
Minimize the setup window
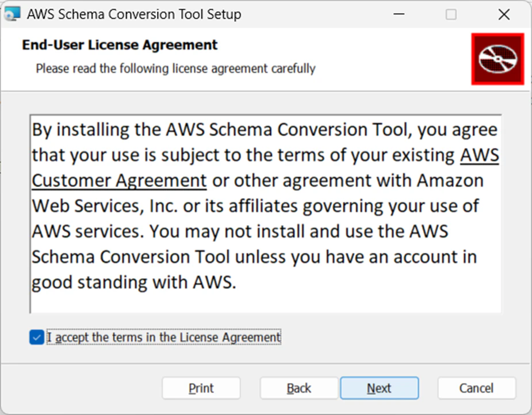coord(399,14)
